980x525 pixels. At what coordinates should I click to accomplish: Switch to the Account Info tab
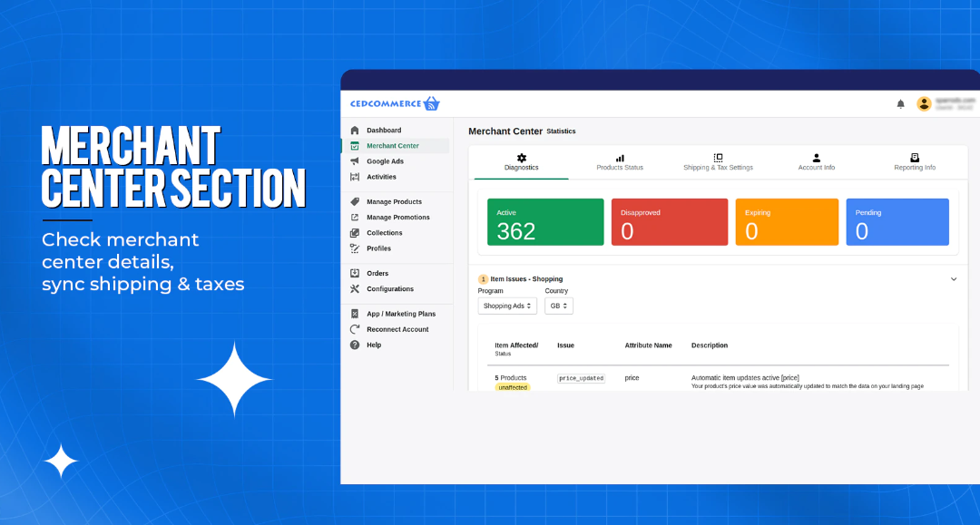(x=817, y=162)
